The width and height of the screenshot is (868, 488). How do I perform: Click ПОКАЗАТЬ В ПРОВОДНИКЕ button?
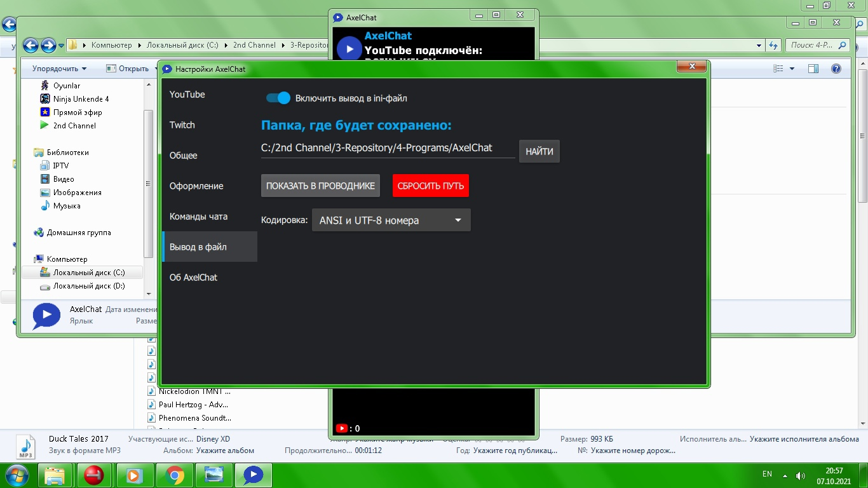coord(320,186)
